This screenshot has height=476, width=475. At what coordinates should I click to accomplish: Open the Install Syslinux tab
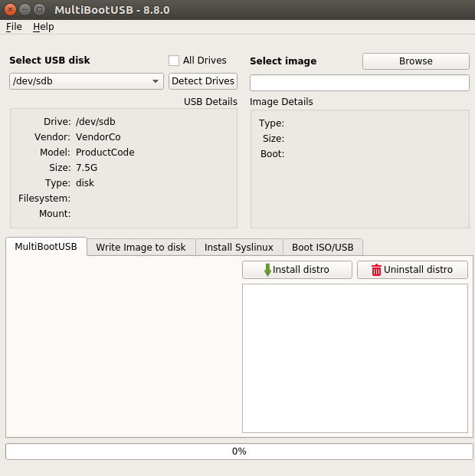[239, 248]
